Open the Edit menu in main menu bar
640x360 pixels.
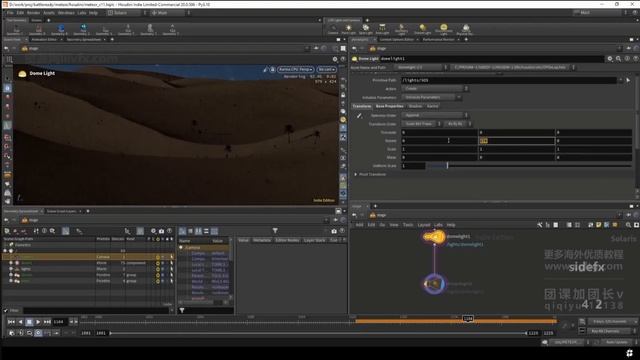coord(20,13)
